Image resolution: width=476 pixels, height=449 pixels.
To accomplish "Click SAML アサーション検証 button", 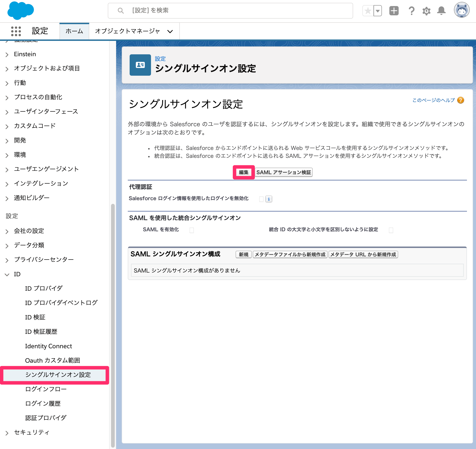I will pyautogui.click(x=283, y=172).
